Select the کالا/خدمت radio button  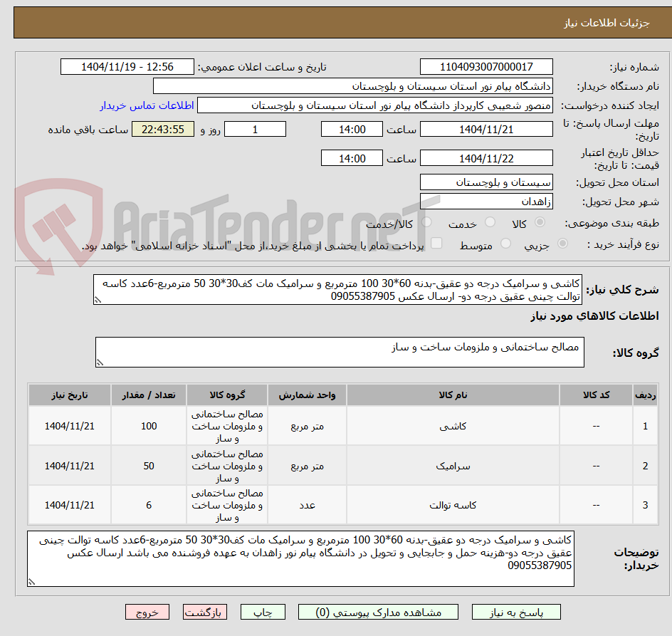426,222
